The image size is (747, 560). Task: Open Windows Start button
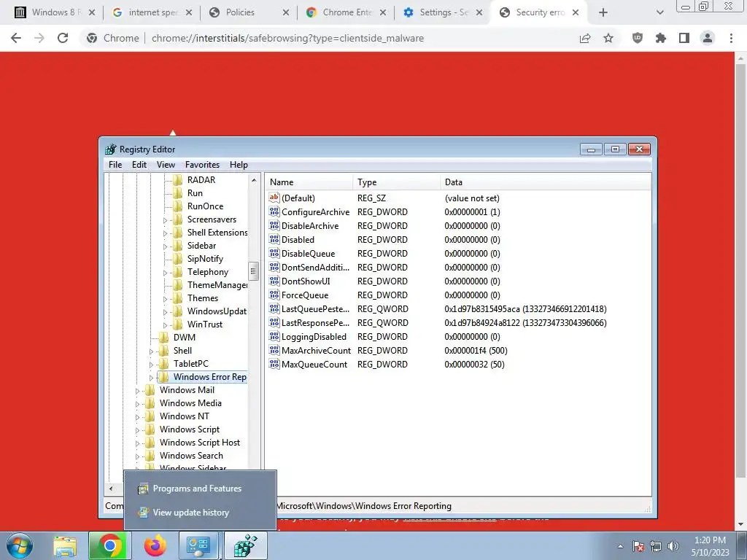tap(20, 545)
